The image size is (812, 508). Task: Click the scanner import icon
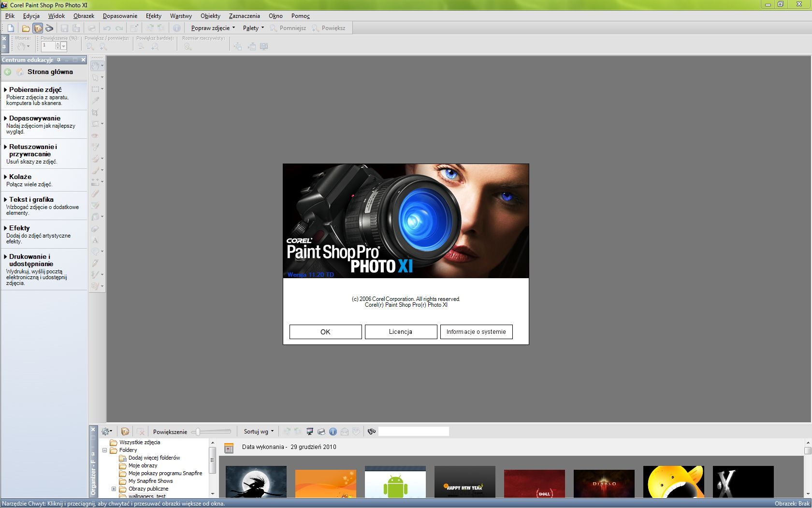pyautogui.click(x=49, y=28)
